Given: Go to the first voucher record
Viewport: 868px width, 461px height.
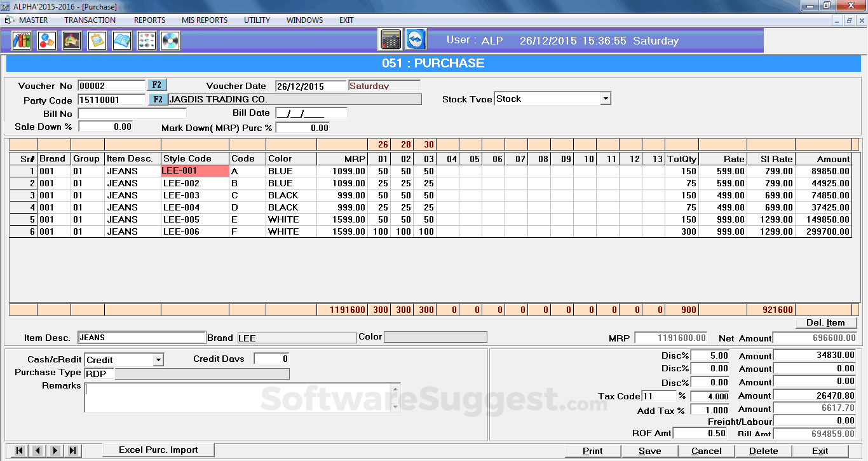Looking at the screenshot, I should (x=20, y=450).
